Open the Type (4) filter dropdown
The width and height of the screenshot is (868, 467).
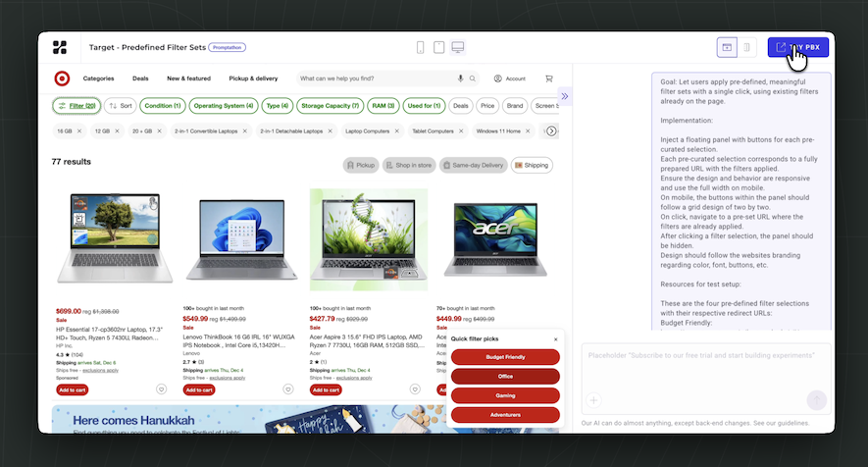tap(278, 106)
